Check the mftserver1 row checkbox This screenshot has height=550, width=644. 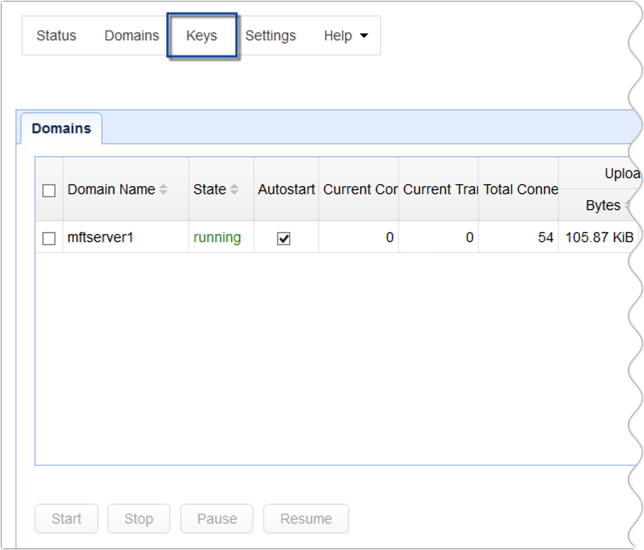(x=49, y=238)
